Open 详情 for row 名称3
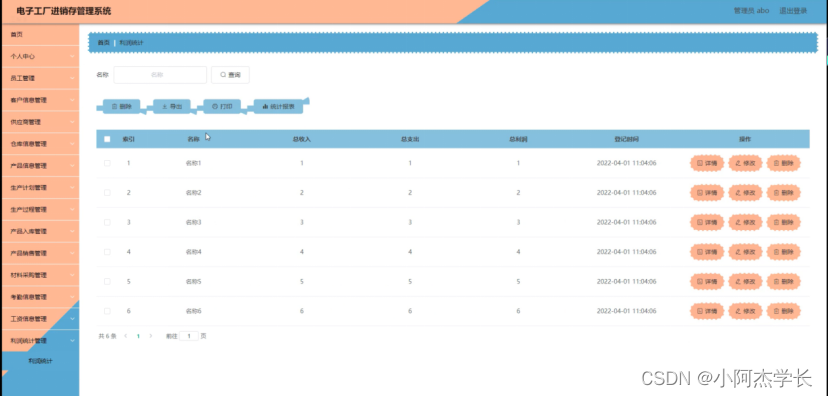The width and height of the screenshot is (828, 397). pos(707,222)
